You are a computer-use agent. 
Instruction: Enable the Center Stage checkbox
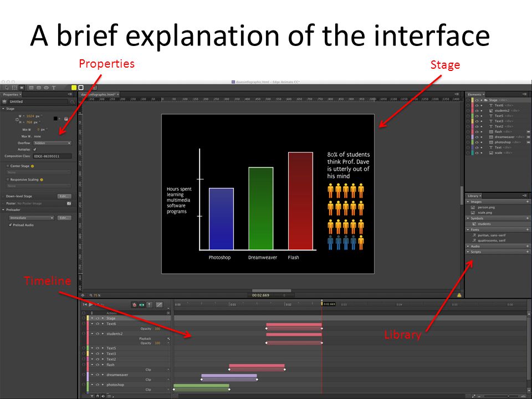8,166
